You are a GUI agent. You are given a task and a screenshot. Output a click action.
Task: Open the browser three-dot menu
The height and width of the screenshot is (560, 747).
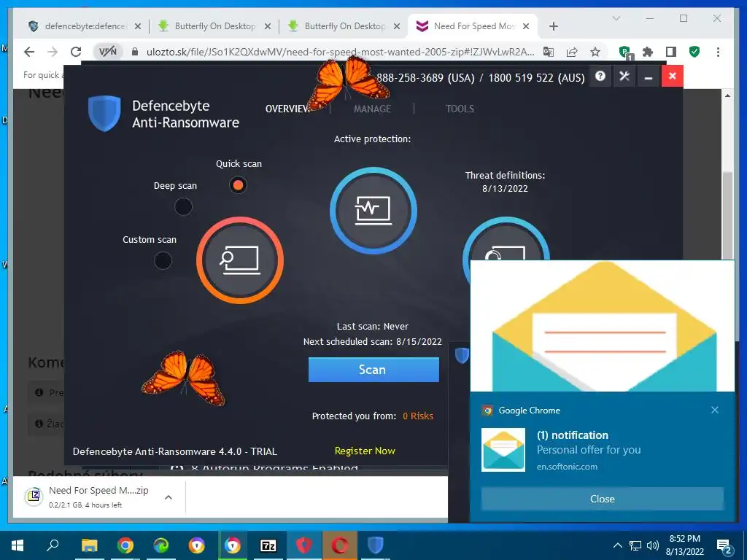[x=718, y=52]
